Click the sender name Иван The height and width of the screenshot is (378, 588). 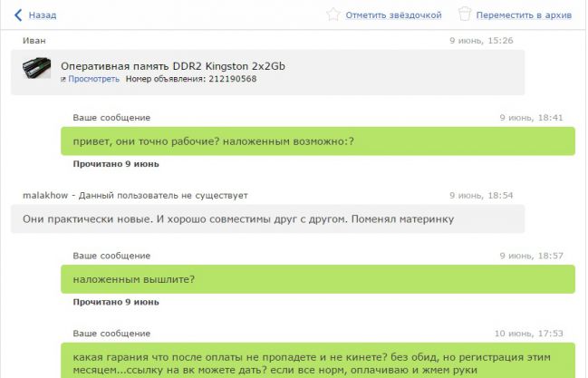pos(33,41)
